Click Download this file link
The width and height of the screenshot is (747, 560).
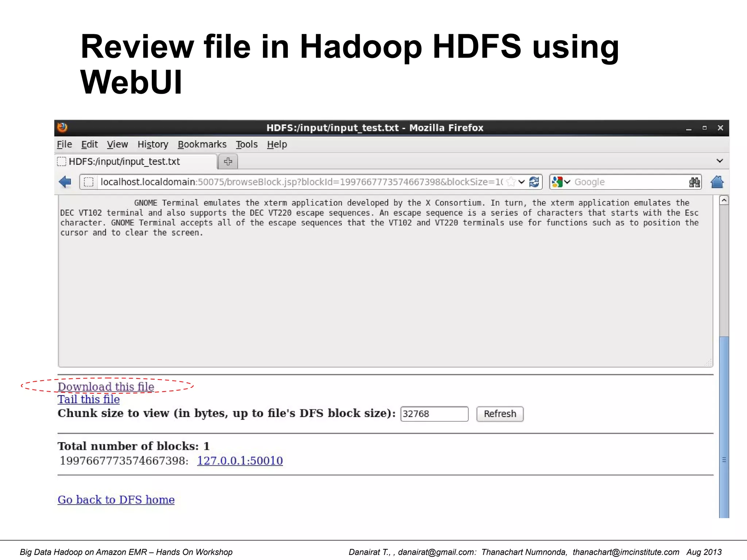pos(106,386)
